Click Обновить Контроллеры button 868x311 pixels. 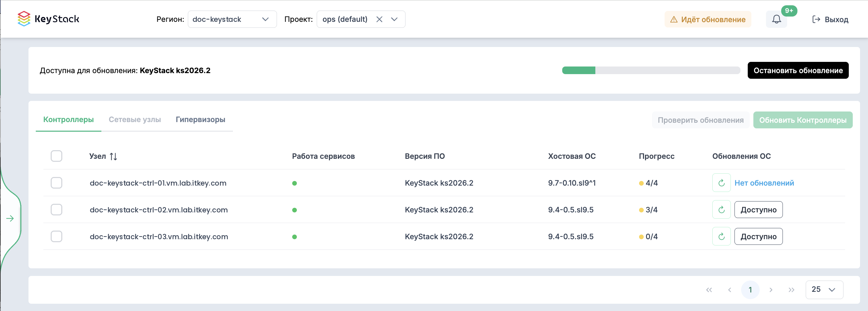click(x=803, y=120)
